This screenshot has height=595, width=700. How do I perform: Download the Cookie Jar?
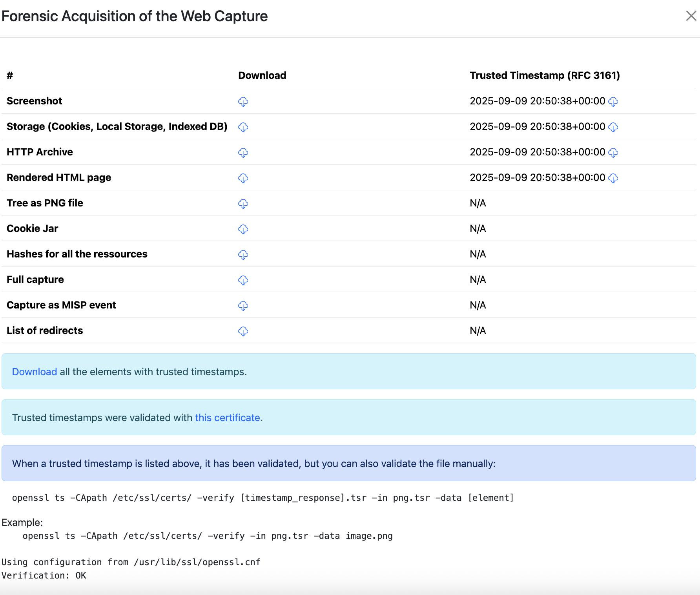(x=243, y=229)
